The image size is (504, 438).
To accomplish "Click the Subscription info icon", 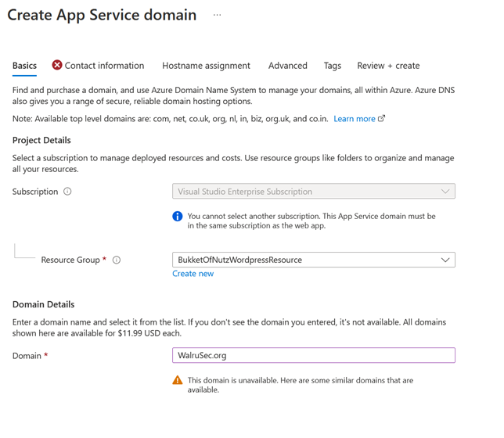I will pos(67,192).
